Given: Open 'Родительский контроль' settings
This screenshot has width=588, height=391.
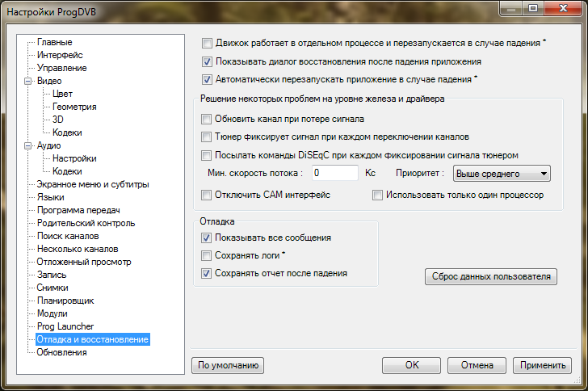Looking at the screenshot, I should coord(86,223).
